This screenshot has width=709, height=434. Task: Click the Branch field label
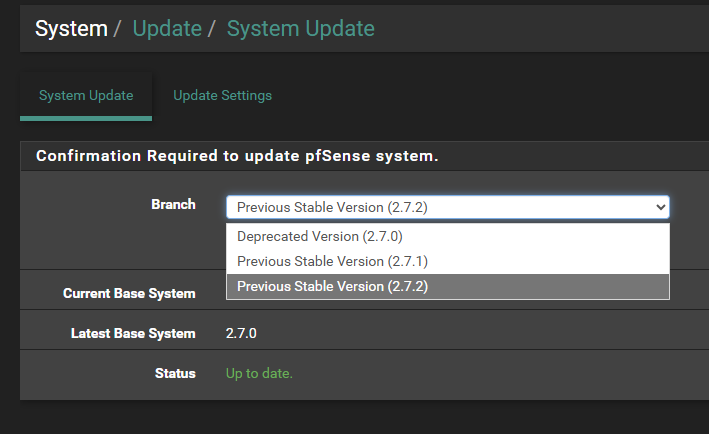tap(173, 204)
